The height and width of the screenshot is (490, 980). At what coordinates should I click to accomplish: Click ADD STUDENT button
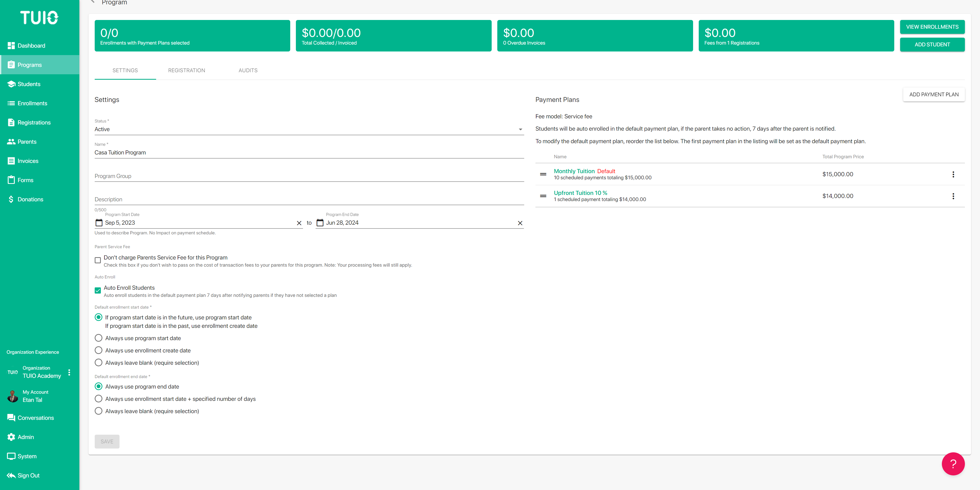point(932,45)
